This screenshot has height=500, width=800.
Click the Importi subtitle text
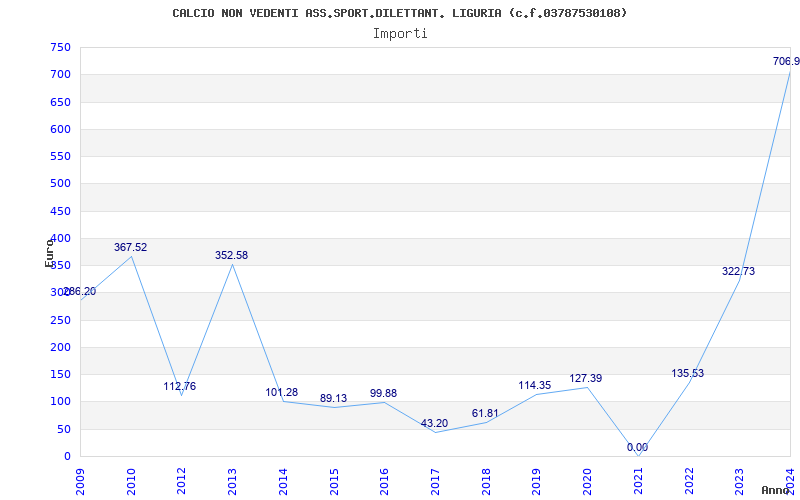click(400, 33)
